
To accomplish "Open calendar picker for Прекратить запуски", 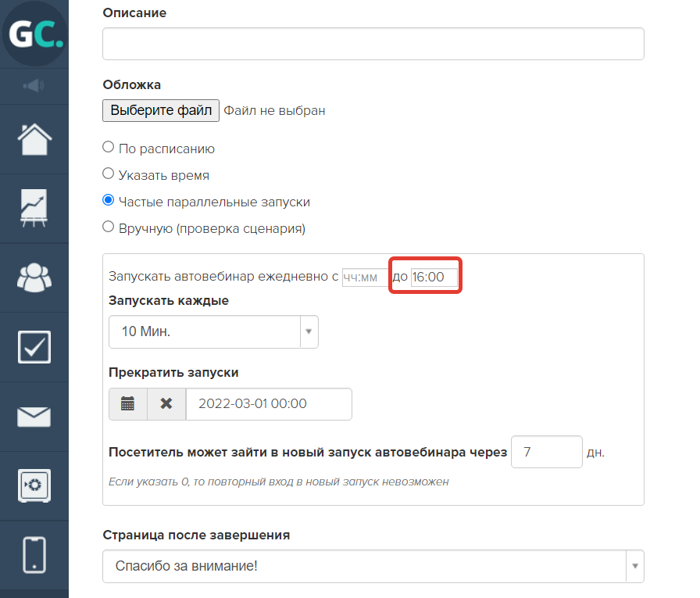I will pos(127,403).
